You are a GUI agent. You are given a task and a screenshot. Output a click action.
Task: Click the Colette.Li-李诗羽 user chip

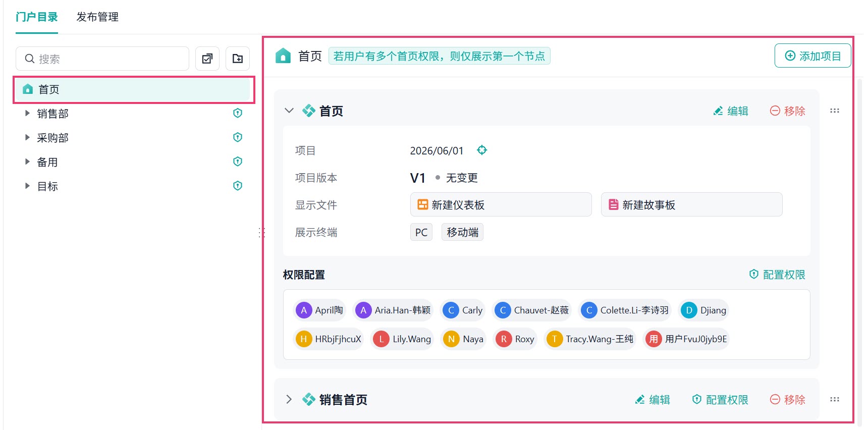tap(625, 310)
